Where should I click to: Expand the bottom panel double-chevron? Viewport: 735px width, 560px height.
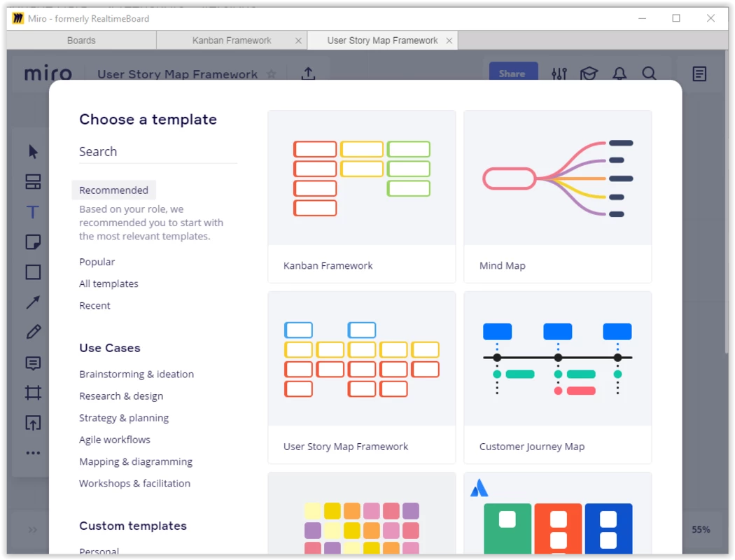[32, 530]
